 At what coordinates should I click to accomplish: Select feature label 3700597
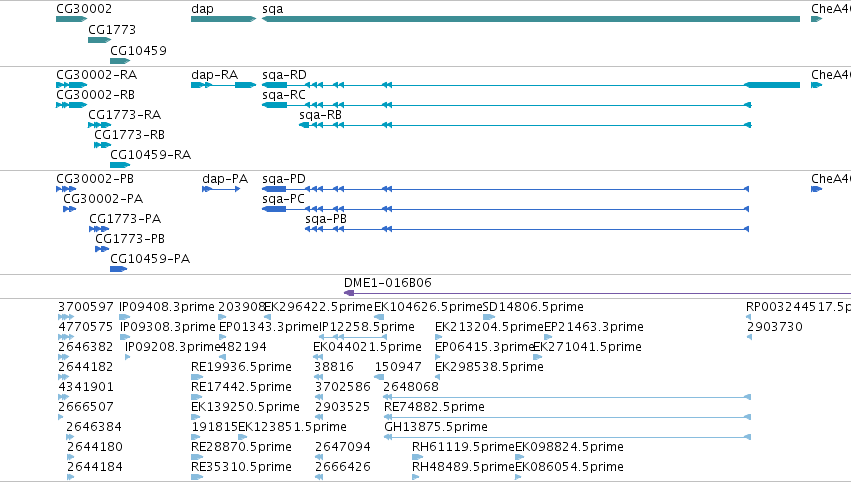click(x=86, y=307)
